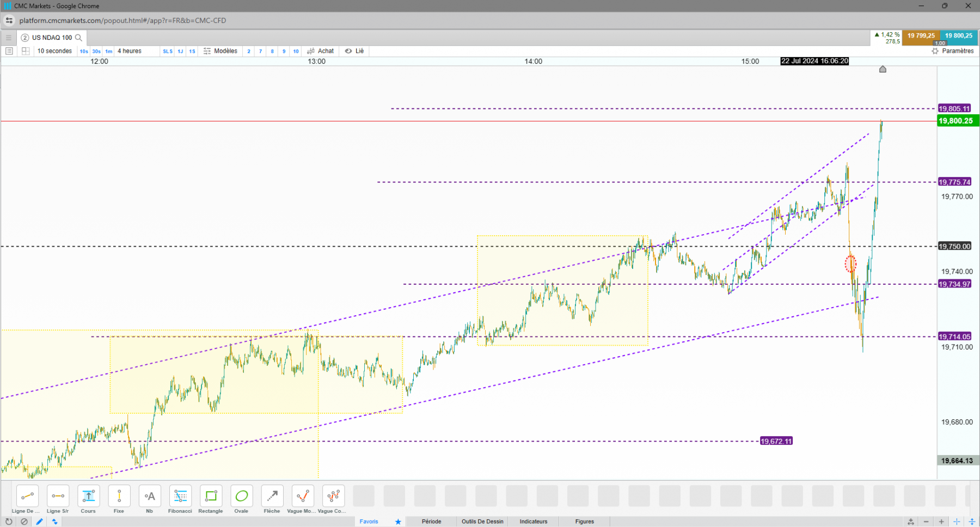Pick the first Vague Mo... wave tool
The width and height of the screenshot is (980, 527).
point(303,496)
